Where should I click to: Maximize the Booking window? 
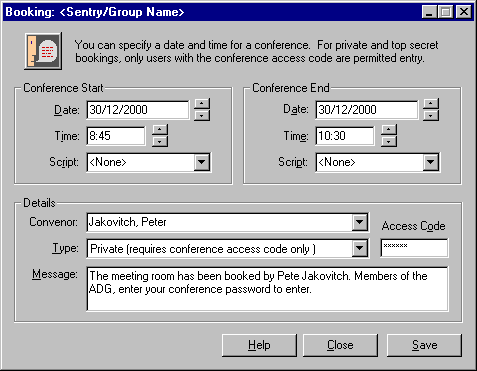[x=445, y=12]
